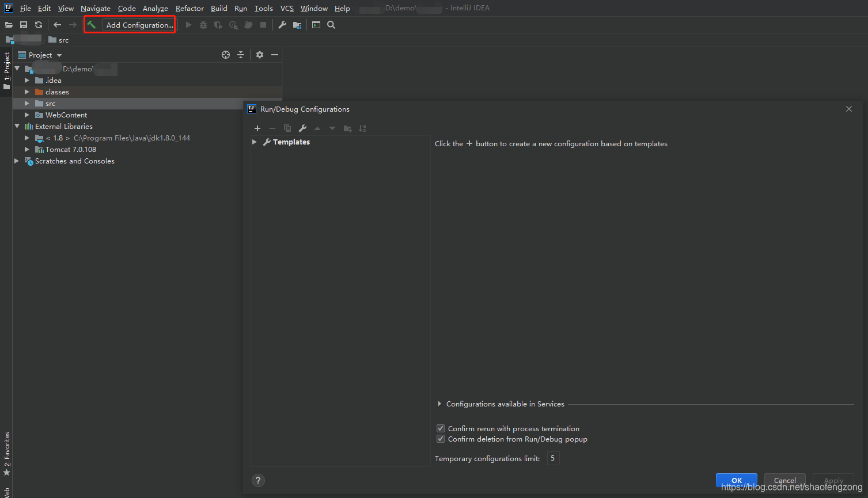This screenshot has height=498, width=868.
Task: Click the Project panel gear options icon
Action: (x=260, y=55)
